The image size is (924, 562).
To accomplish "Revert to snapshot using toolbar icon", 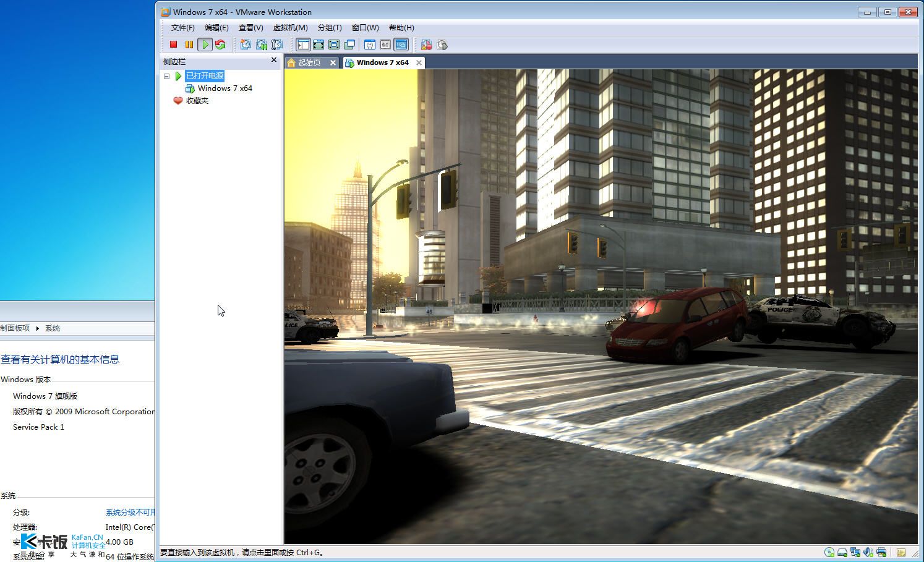I will (262, 45).
